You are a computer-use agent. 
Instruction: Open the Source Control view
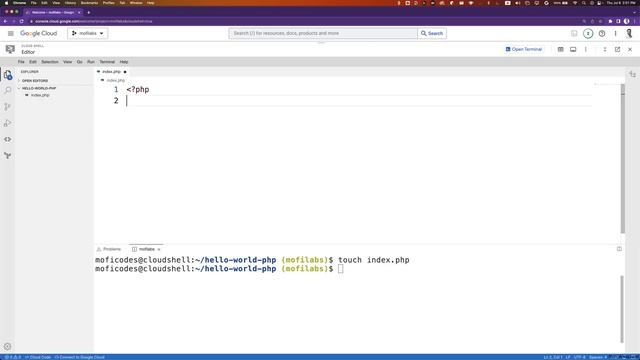tap(7, 107)
